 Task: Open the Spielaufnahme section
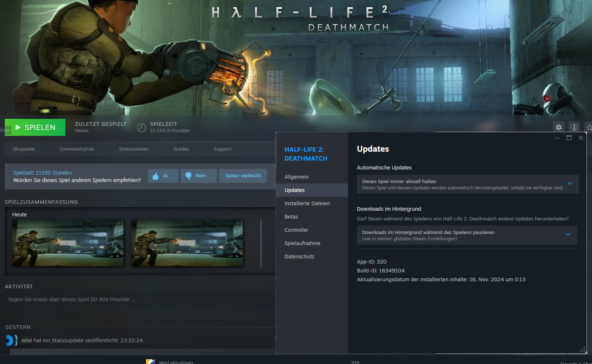(312, 243)
